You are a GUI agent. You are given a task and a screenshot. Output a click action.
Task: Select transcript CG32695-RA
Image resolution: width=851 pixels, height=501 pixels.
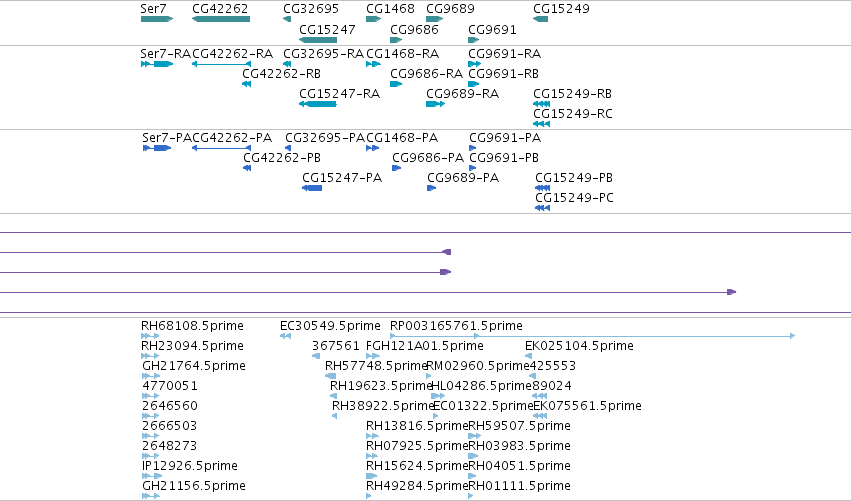pyautogui.click(x=287, y=64)
